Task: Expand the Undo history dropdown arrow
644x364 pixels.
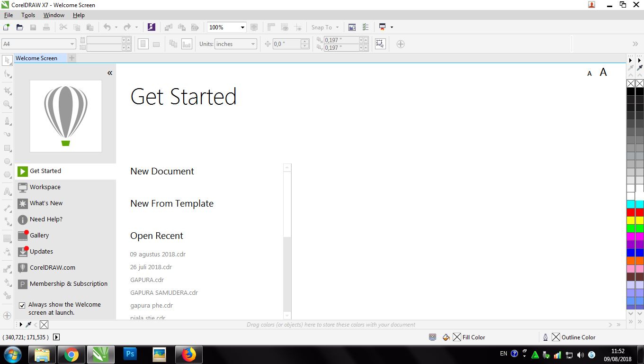Action: click(116, 27)
